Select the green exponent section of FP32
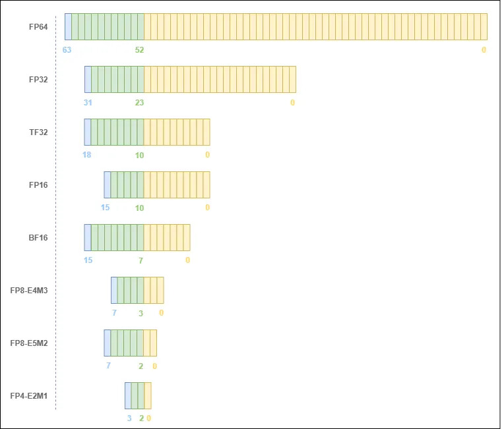 point(117,79)
